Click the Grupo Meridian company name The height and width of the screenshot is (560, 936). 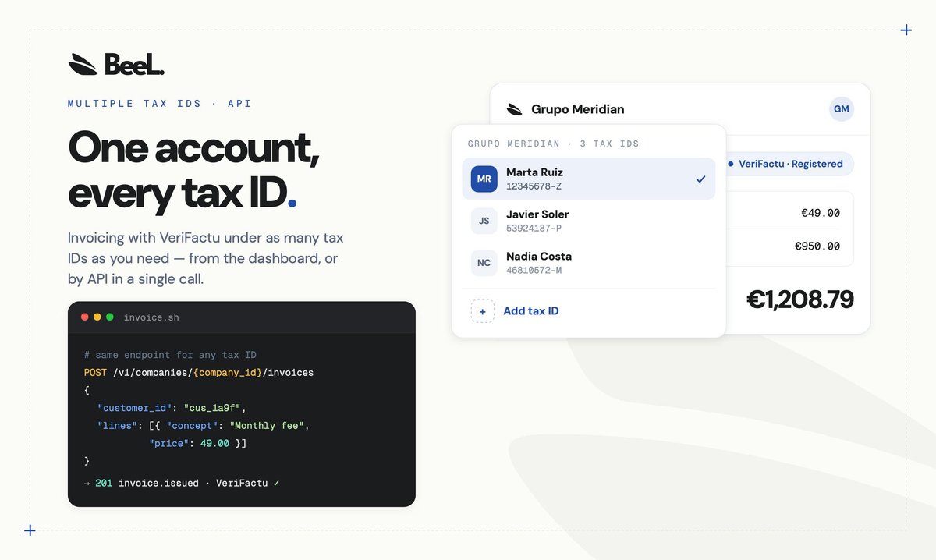[x=577, y=109]
